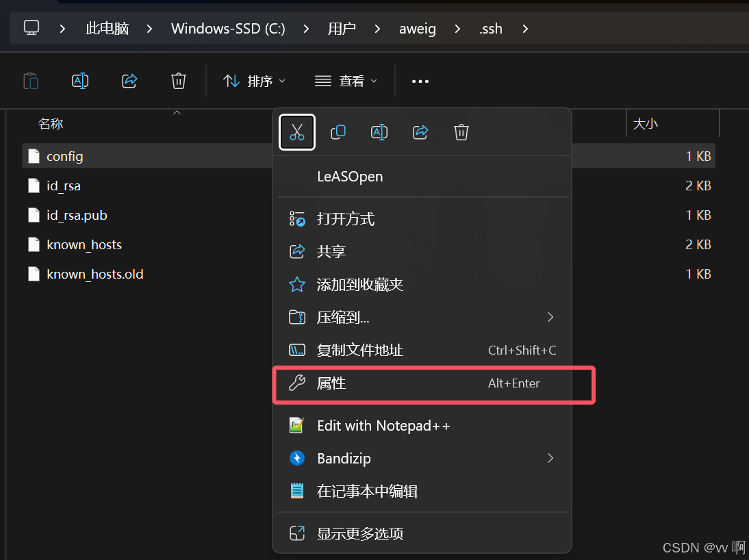Image resolution: width=749 pixels, height=560 pixels.
Task: Go to 用户 folder in address bar
Action: click(x=342, y=29)
